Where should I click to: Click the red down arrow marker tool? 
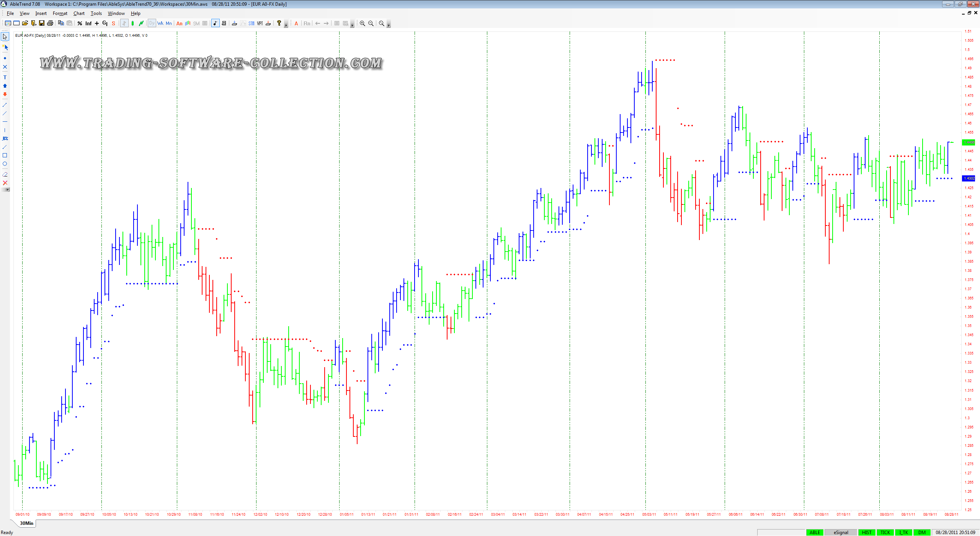tap(5, 94)
